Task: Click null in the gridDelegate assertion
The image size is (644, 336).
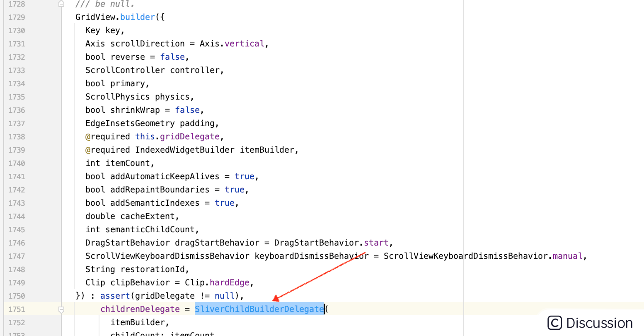Action: [x=225, y=296]
